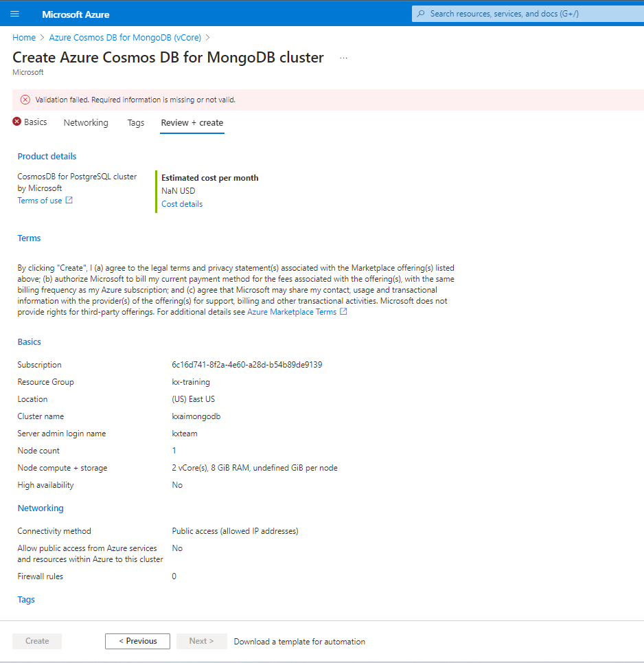
Task: Open Azure Cosmos DB for MongoDB (vCore) breadcrumb
Action: coord(125,38)
